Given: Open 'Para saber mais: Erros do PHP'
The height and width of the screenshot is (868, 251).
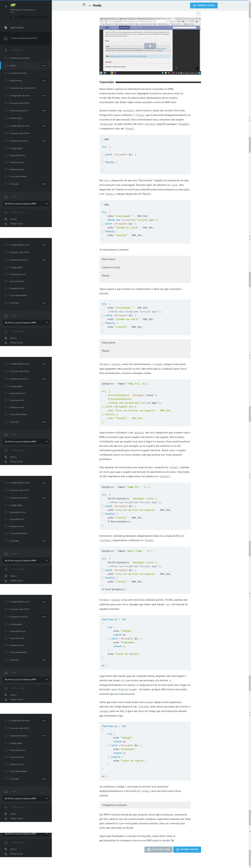Looking at the screenshot, I should (23, 88).
